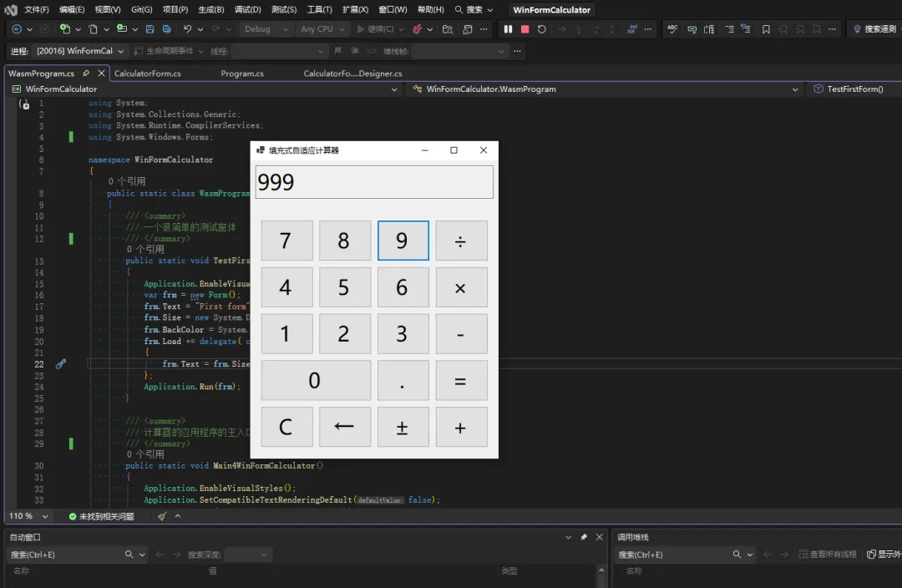Image resolution: width=902 pixels, height=588 pixels.
Task: Toggle bookmark on current line
Action: pyautogui.click(x=767, y=29)
